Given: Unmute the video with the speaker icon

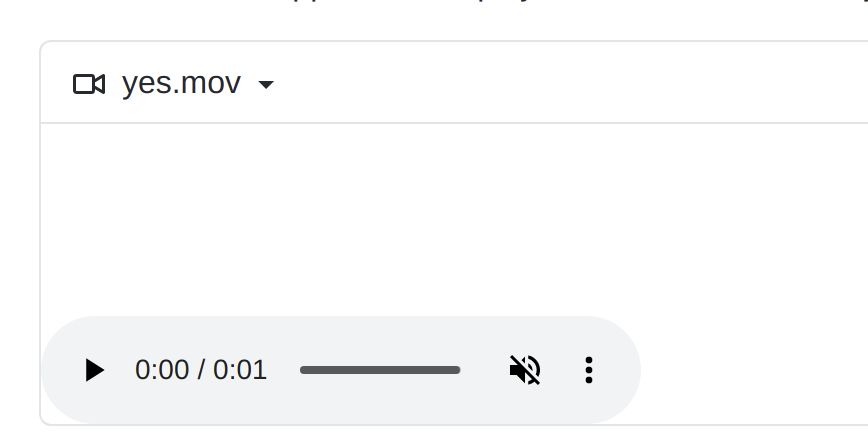Looking at the screenshot, I should (x=525, y=370).
